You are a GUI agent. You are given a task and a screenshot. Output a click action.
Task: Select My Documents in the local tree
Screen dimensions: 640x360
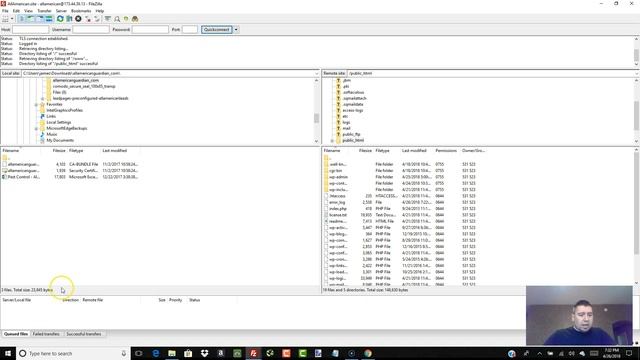60,140
